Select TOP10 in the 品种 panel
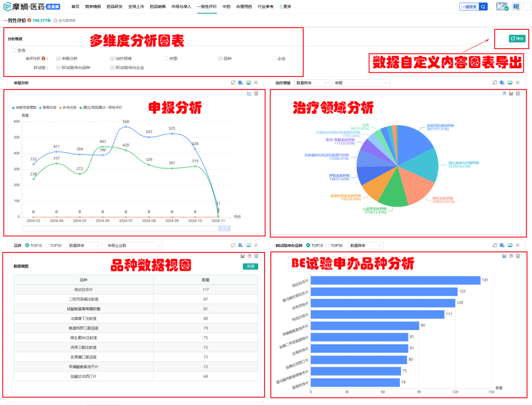532x405 pixels. [x=34, y=246]
